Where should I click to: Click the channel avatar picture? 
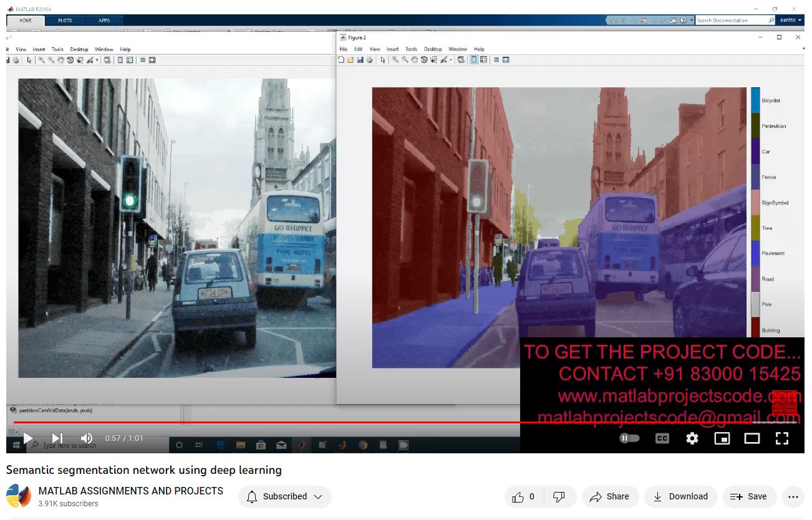tap(19, 497)
